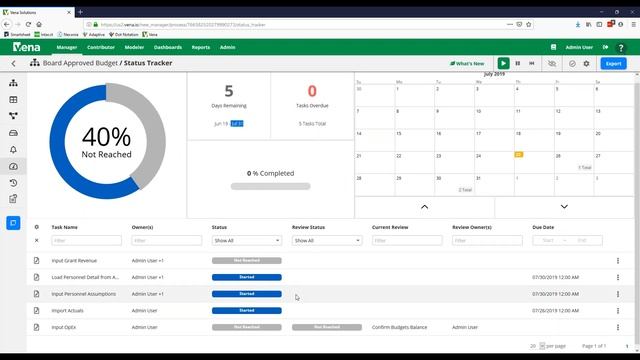Open the storage drive sidebar icon
This screenshot has width=640, height=360.
coord(13,133)
